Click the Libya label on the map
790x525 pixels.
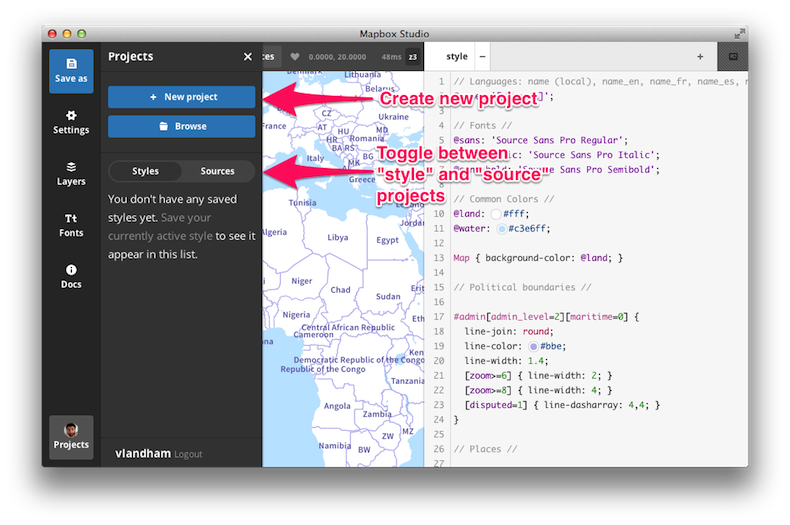pyautogui.click(x=338, y=237)
